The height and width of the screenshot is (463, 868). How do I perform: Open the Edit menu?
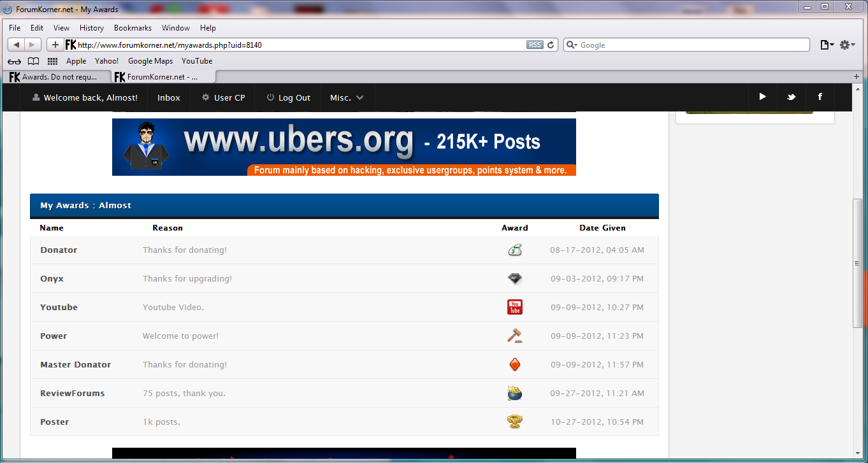[x=37, y=28]
